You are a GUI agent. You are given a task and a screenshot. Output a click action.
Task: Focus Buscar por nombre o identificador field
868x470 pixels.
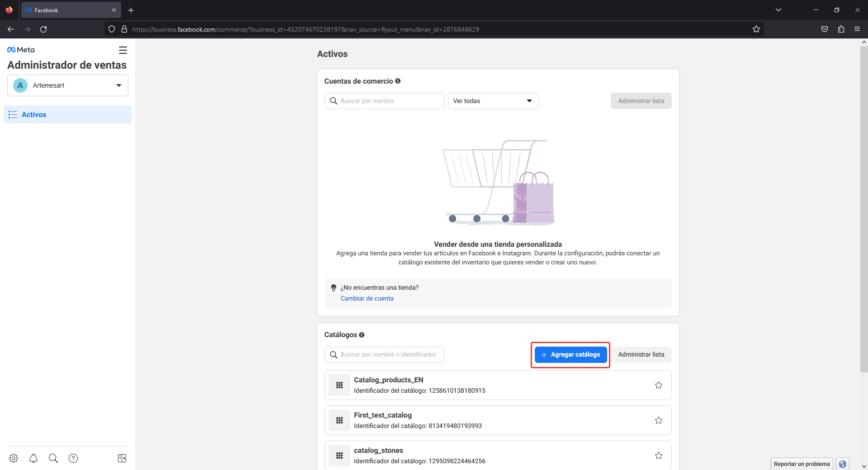pyautogui.click(x=384, y=355)
